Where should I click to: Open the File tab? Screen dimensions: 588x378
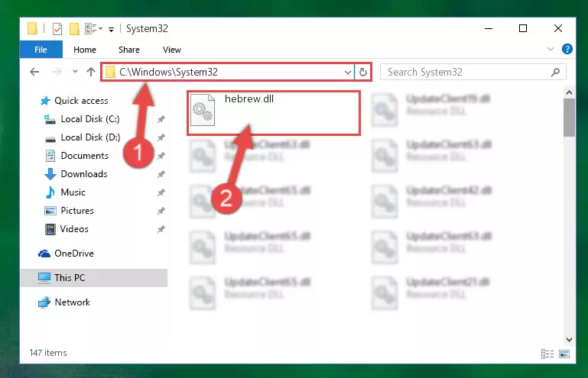click(x=41, y=50)
